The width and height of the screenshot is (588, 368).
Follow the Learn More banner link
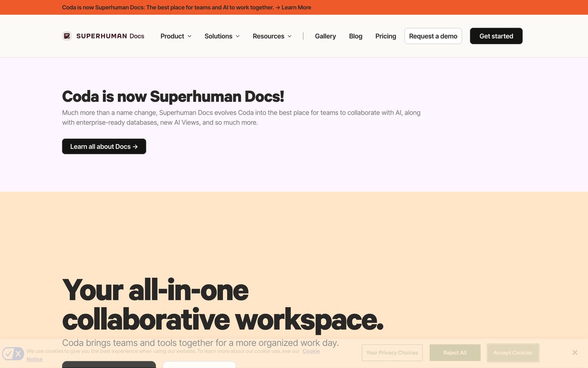(296, 7)
